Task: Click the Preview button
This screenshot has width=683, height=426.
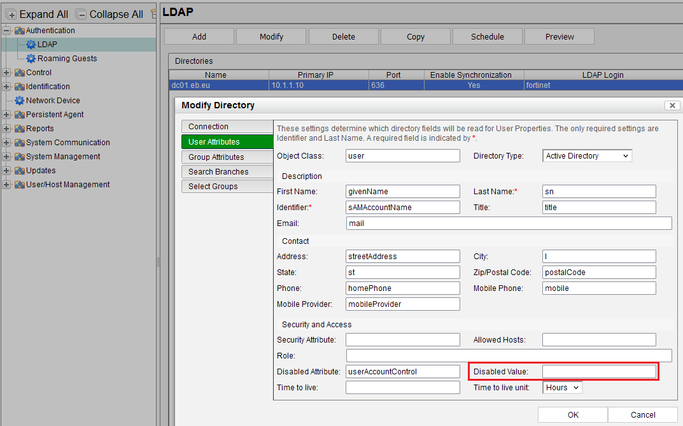Action: (560, 37)
